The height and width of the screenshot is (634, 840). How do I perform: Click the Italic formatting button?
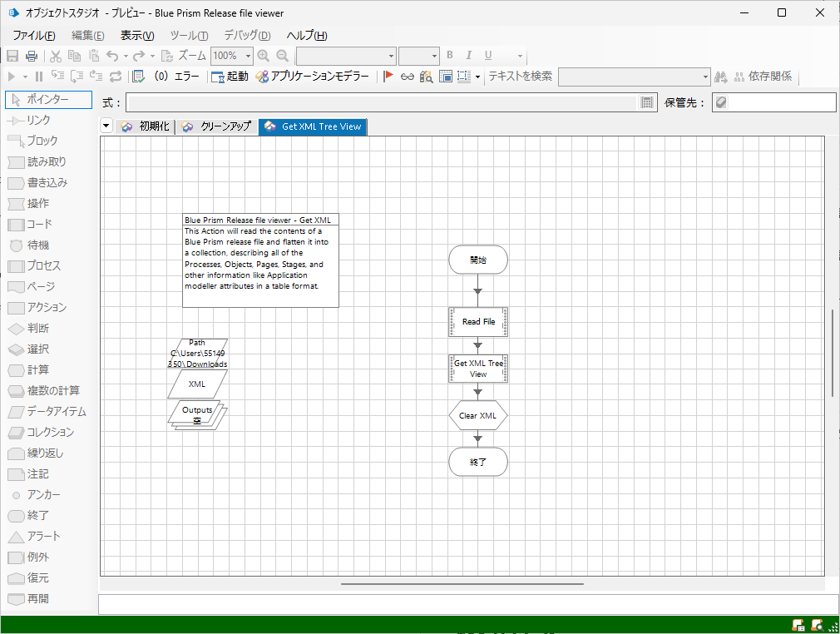[x=469, y=55]
